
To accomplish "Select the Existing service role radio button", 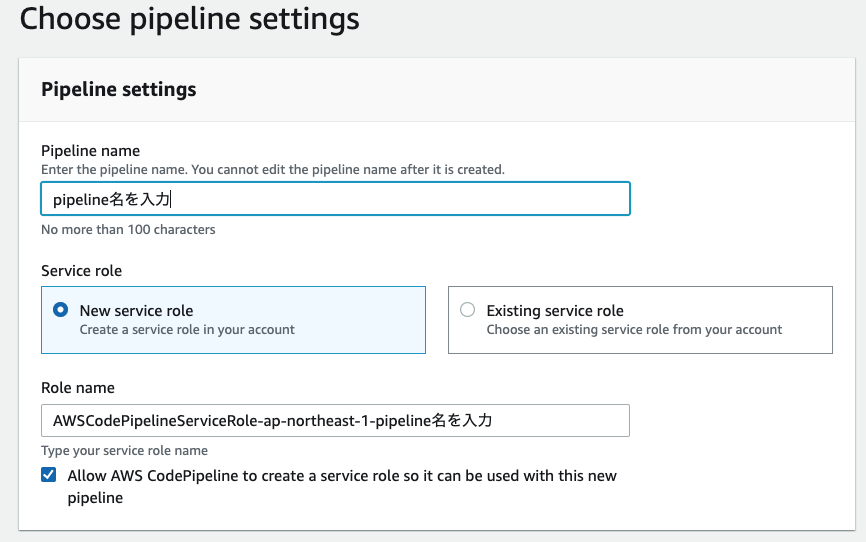I will click(467, 310).
